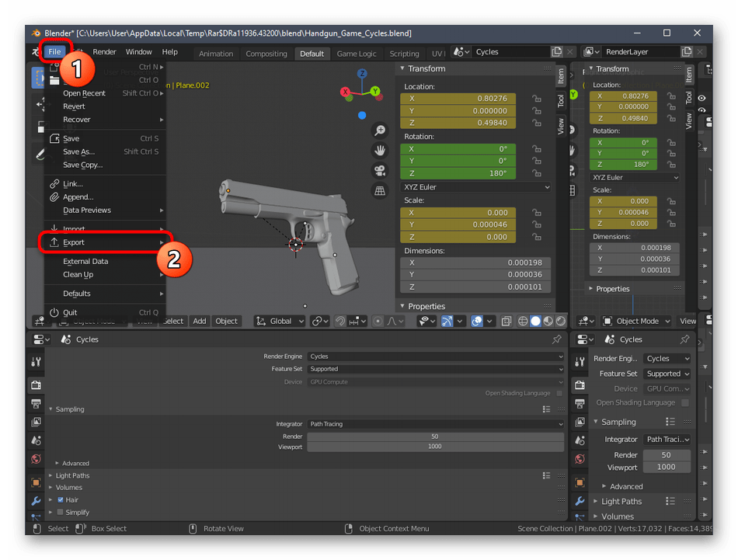
Task: Enable the Simplify checkbox
Action: (61, 513)
